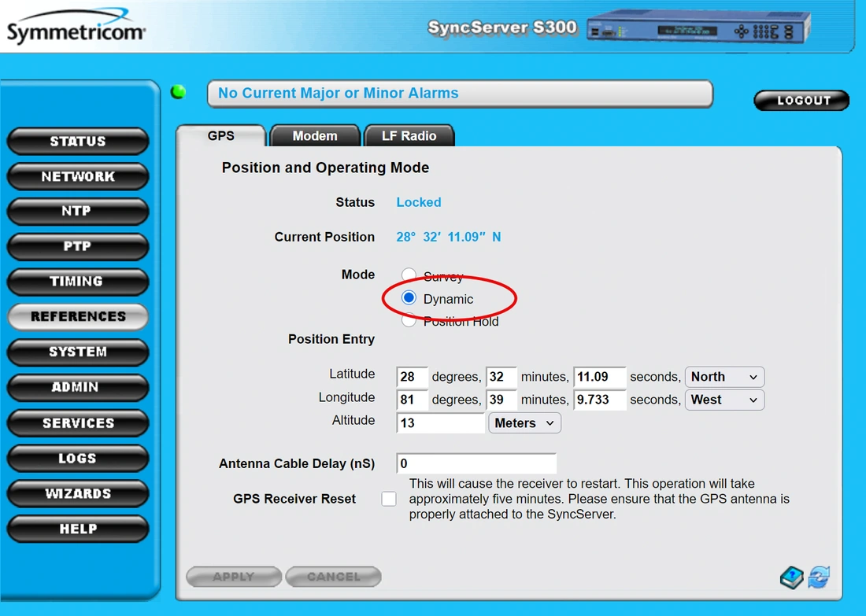Select the Survey mode radio button
Image resolution: width=866 pixels, height=616 pixels.
[x=409, y=275]
